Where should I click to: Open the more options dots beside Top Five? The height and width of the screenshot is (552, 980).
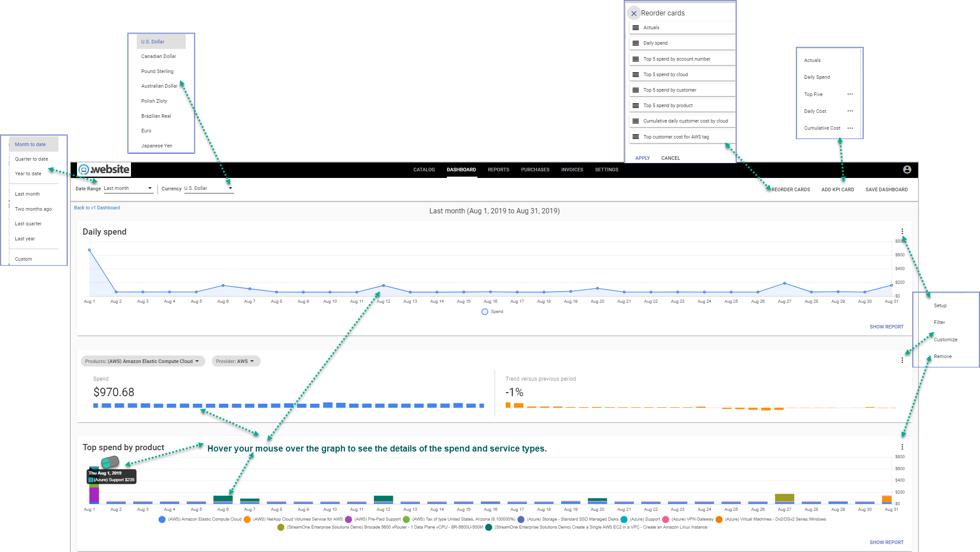[850, 94]
